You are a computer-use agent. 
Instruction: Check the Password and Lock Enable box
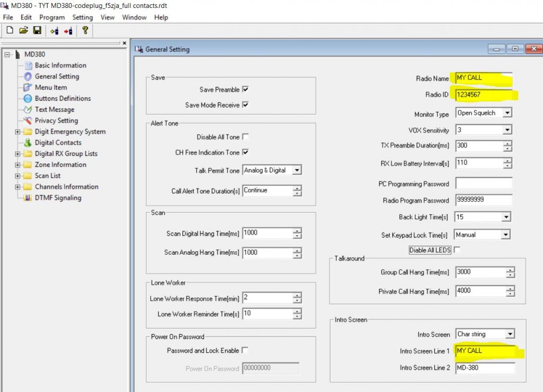[246, 350]
